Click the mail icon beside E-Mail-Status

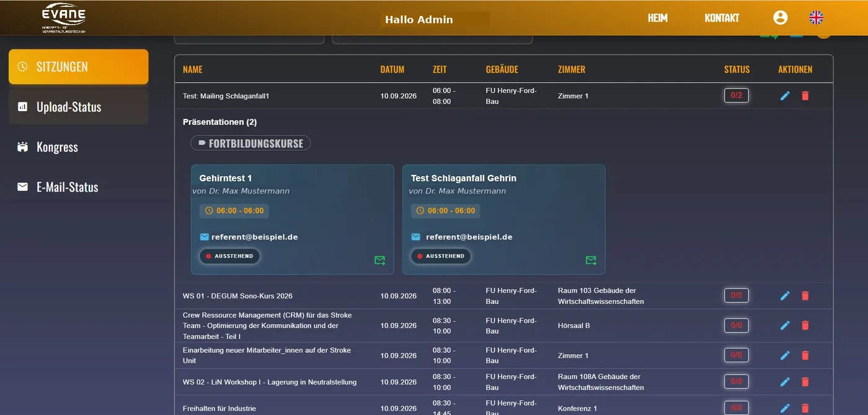coord(22,187)
